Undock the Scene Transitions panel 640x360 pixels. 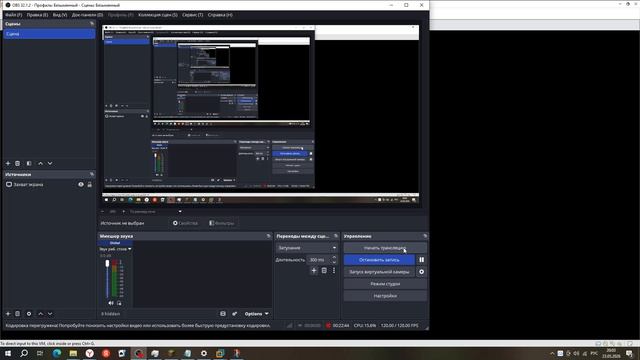coord(336,236)
